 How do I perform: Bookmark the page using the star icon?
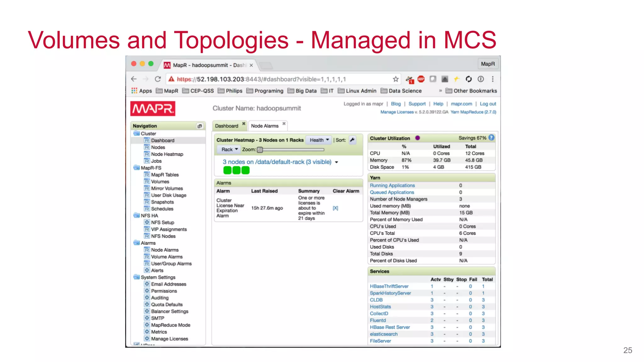tap(396, 79)
